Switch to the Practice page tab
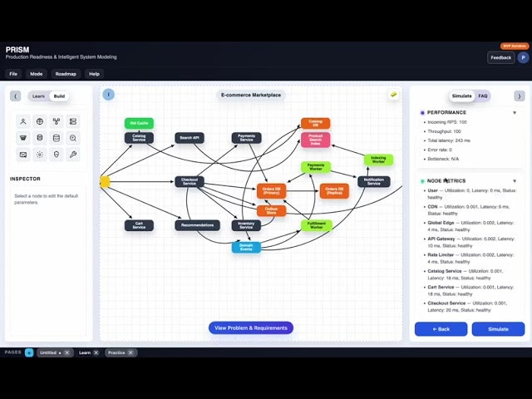This screenshot has width=532, height=399. click(116, 352)
